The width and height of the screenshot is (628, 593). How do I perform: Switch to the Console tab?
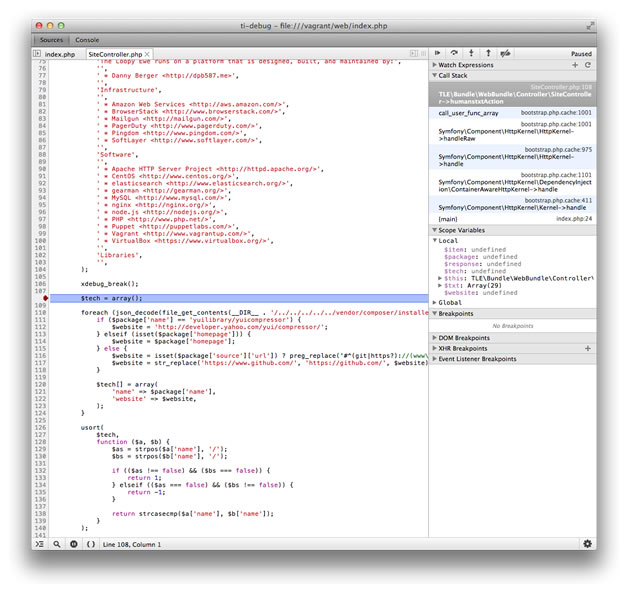pyautogui.click(x=87, y=40)
